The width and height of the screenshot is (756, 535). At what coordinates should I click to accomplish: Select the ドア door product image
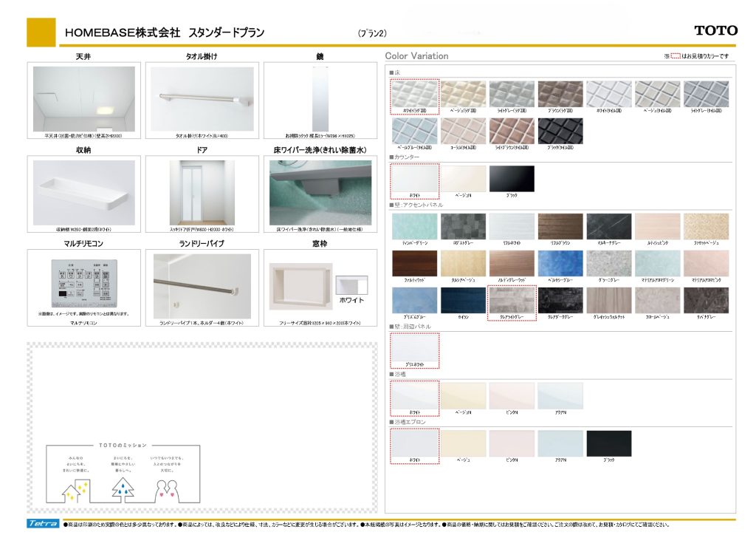coord(202,192)
